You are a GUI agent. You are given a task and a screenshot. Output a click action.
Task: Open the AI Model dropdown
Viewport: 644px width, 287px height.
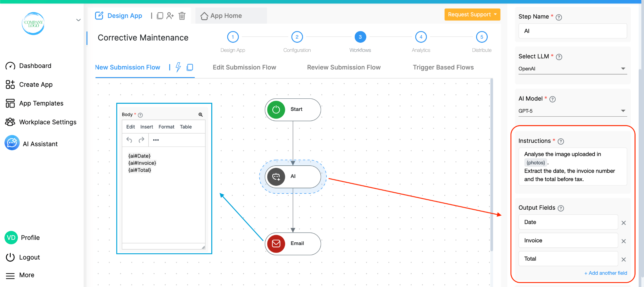point(573,111)
